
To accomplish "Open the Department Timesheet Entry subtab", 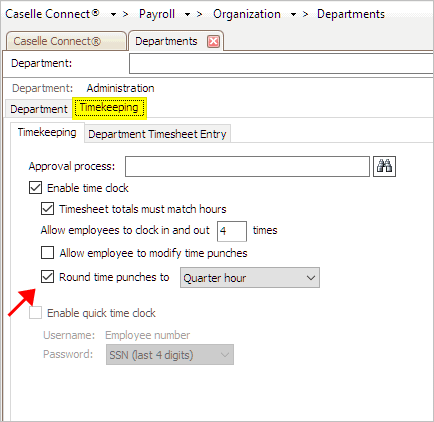I will pos(157,134).
